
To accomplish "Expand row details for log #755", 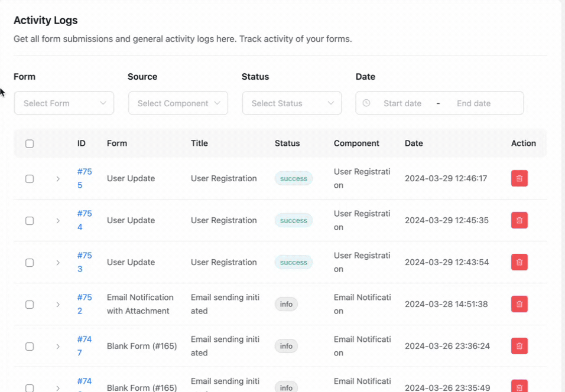I will (58, 179).
